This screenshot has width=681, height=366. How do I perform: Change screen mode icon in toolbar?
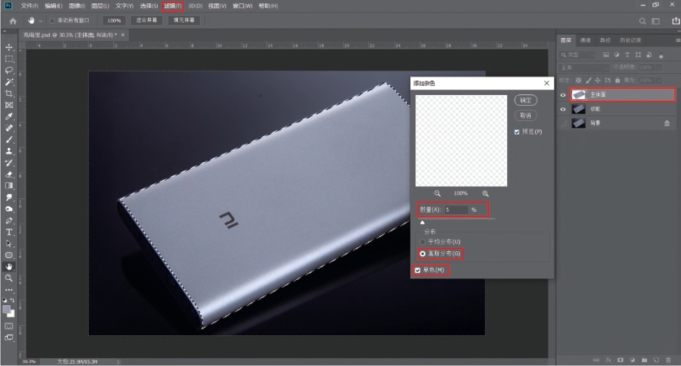pos(9,337)
